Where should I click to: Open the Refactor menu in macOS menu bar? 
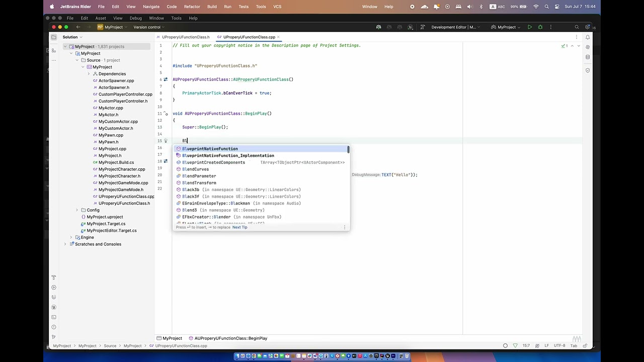[x=192, y=7]
